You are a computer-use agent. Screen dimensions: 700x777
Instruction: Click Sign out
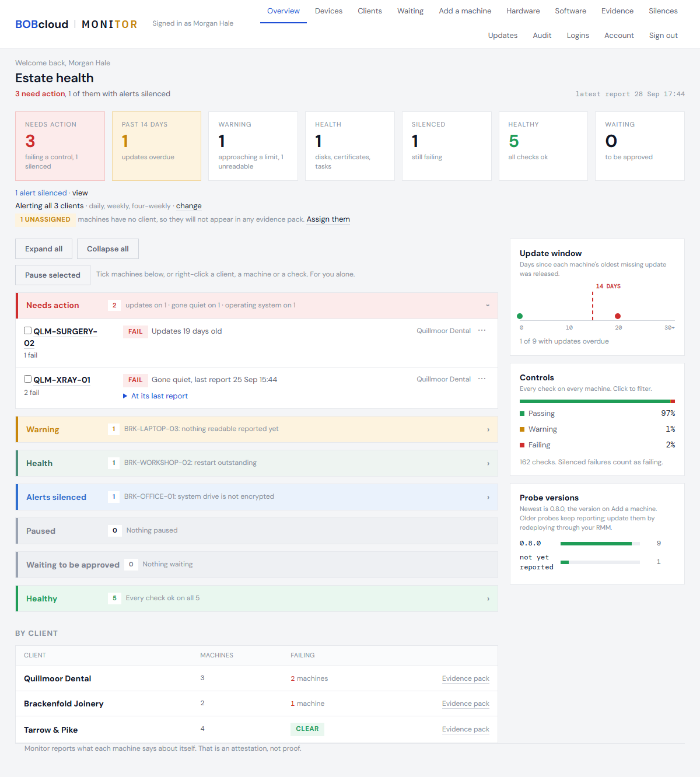click(x=663, y=36)
